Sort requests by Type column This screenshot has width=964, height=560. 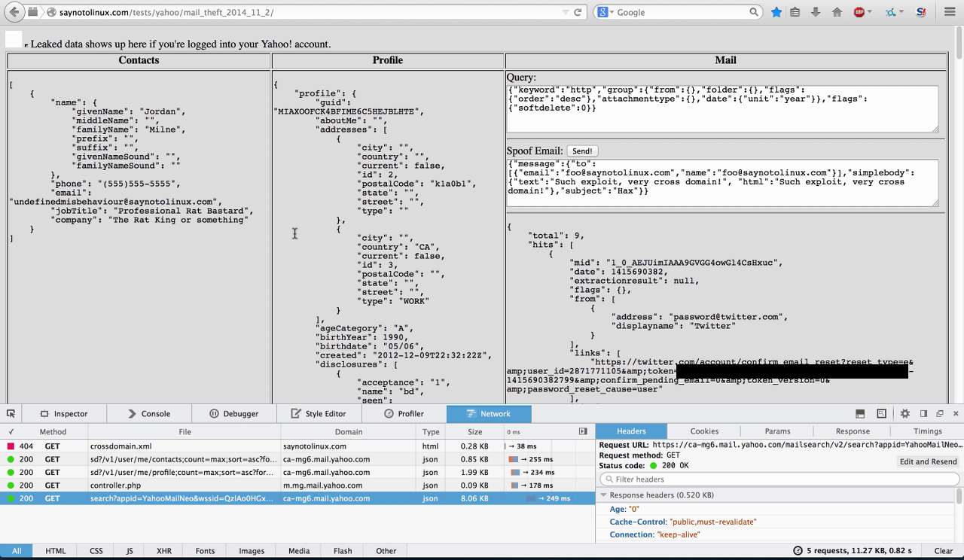tap(431, 431)
